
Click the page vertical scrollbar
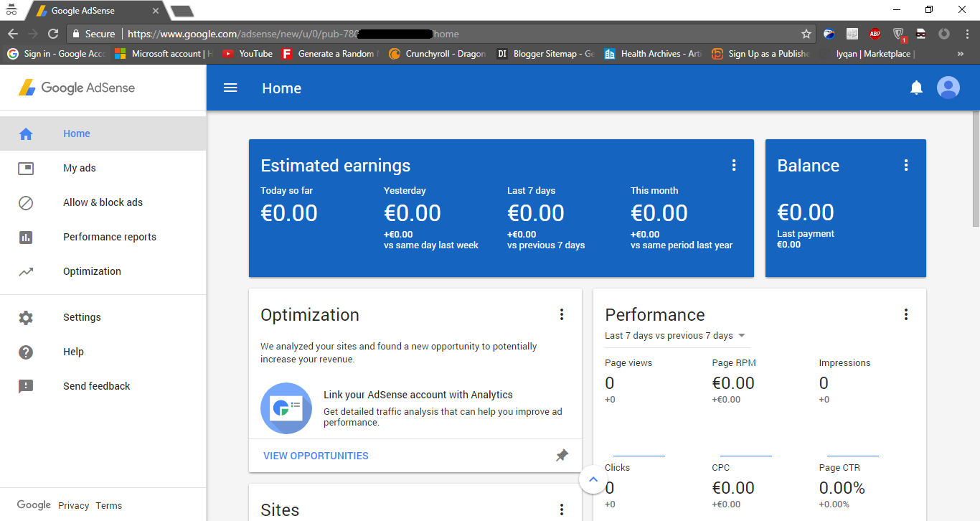click(x=976, y=169)
